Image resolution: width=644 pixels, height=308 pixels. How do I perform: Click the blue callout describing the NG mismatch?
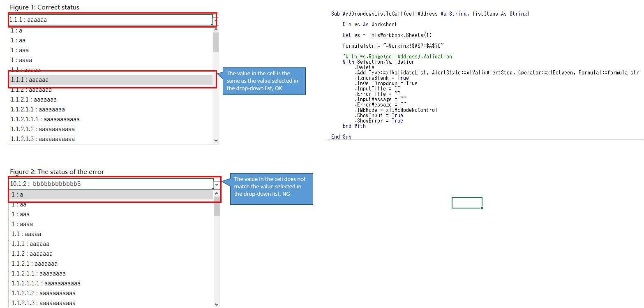pyautogui.click(x=272, y=189)
